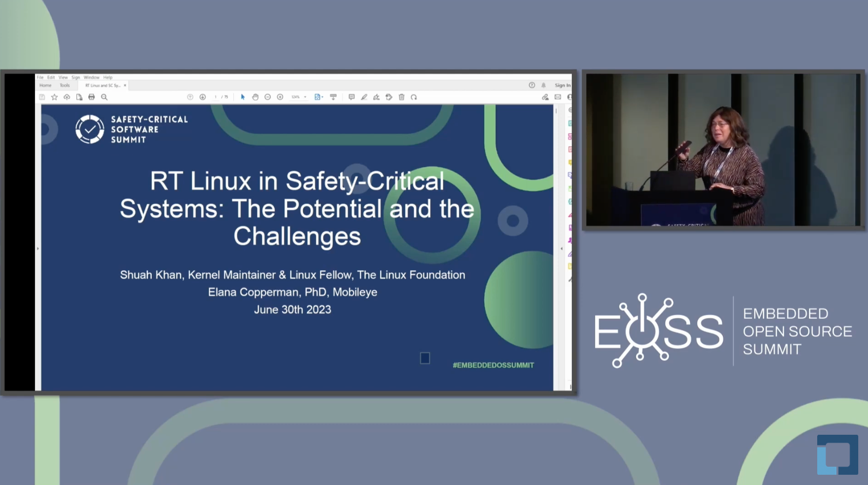868x485 pixels.
Task: Select the hand pan tool
Action: coord(255,97)
